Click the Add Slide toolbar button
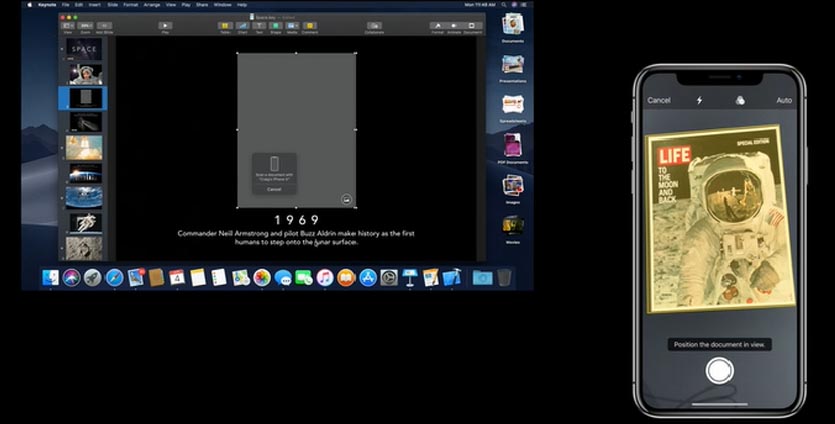 coord(104,26)
